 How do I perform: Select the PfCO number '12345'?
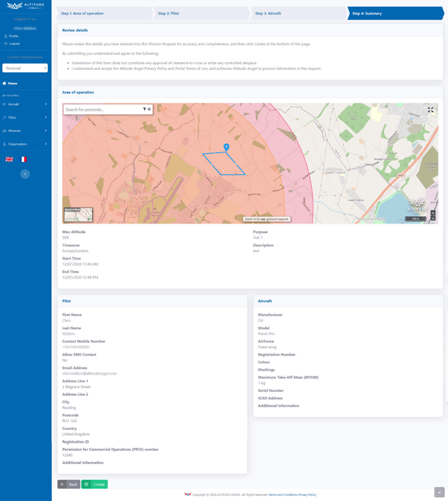pos(67,456)
